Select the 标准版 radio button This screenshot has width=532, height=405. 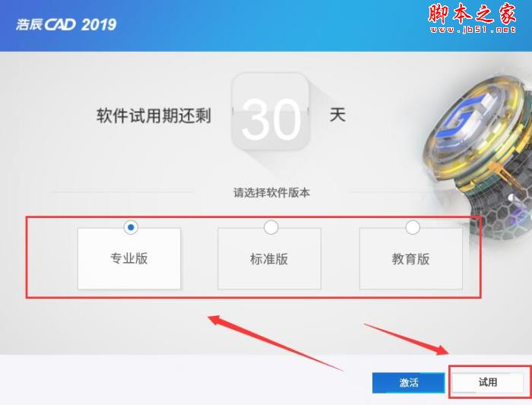coord(271,227)
